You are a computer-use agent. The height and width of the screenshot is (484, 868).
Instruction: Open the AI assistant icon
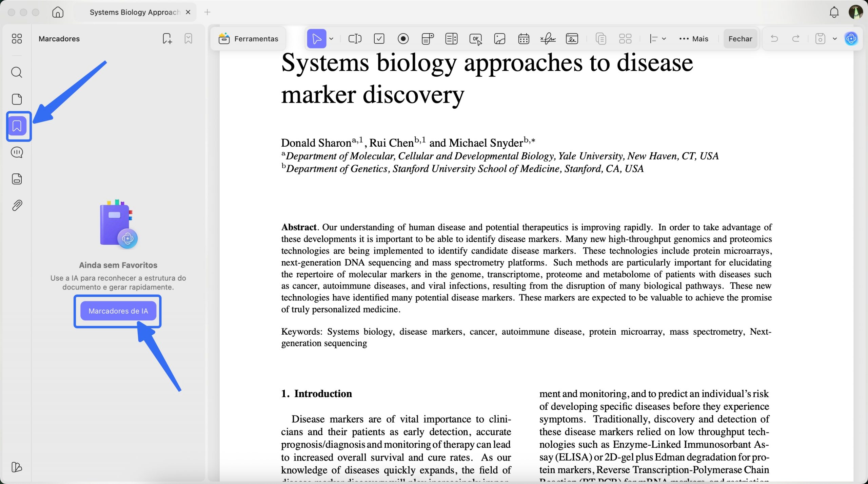[x=851, y=38]
